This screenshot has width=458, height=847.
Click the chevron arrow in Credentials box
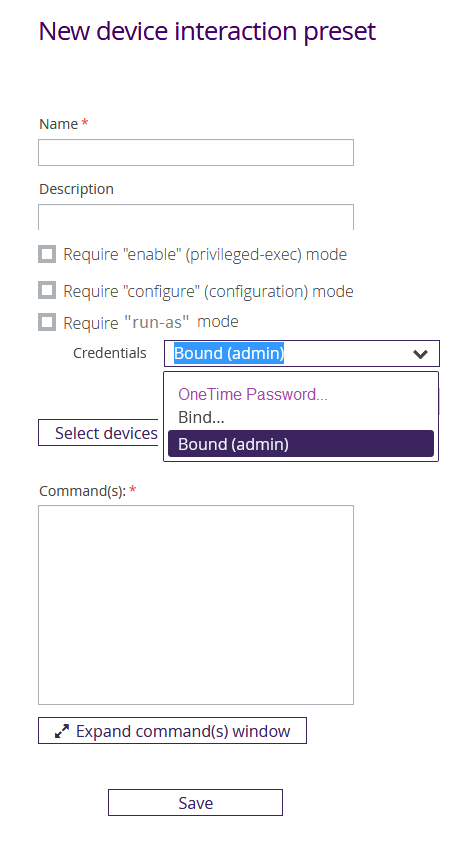tap(420, 354)
